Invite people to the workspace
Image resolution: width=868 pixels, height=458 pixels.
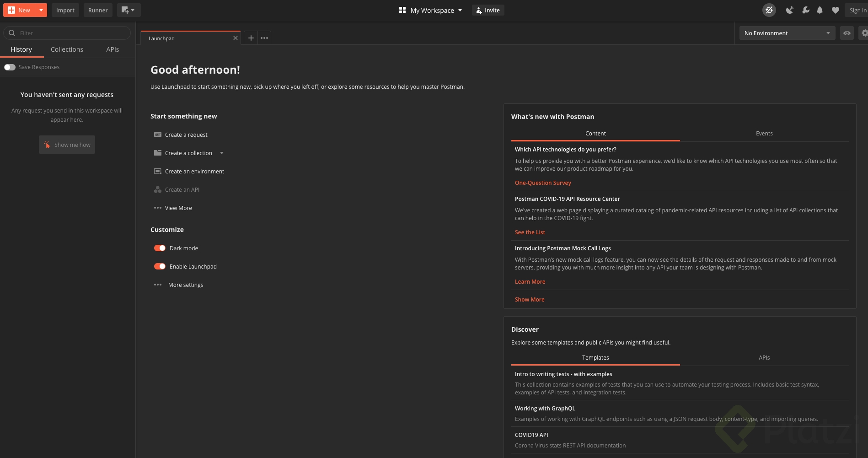point(488,10)
